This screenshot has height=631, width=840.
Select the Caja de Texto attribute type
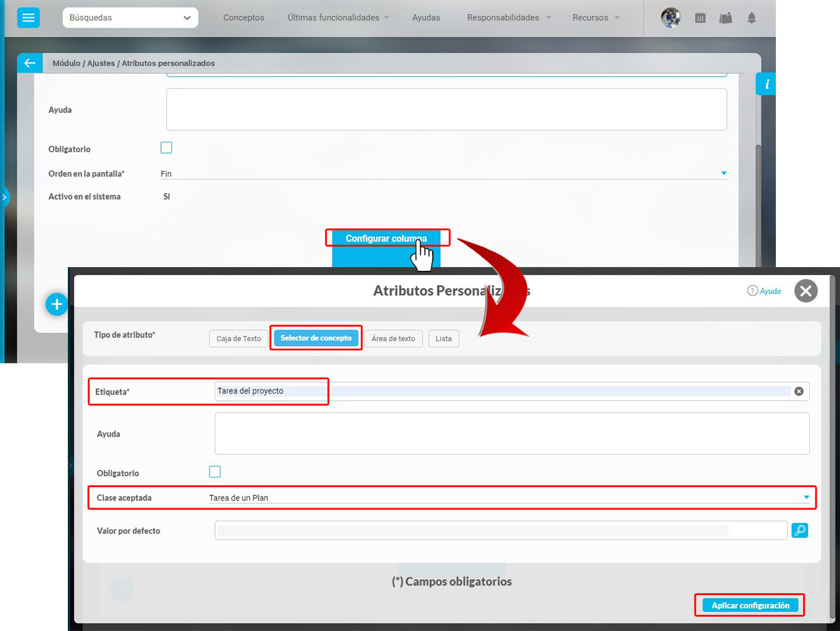pyautogui.click(x=239, y=339)
